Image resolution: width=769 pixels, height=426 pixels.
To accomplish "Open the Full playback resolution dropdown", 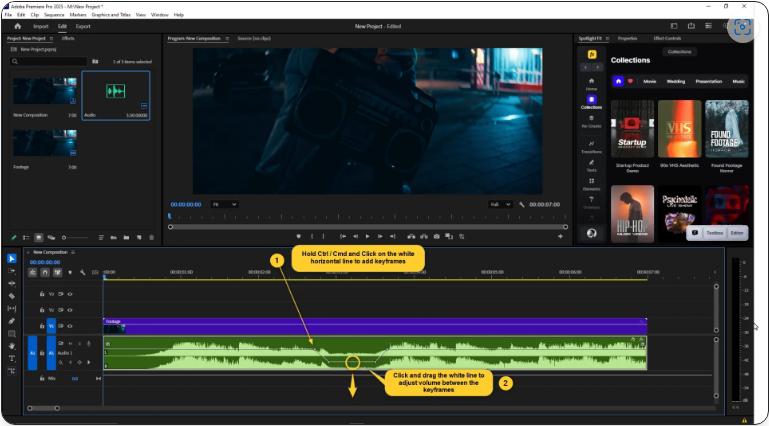I will (500, 204).
